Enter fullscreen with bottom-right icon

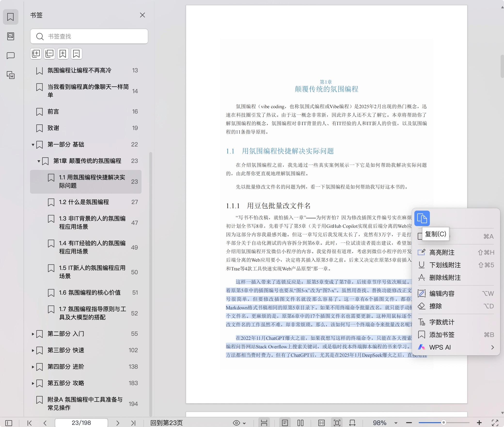(495, 423)
